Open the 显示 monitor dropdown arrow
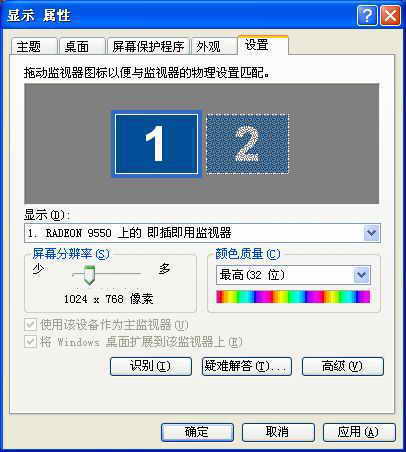 pos(371,233)
